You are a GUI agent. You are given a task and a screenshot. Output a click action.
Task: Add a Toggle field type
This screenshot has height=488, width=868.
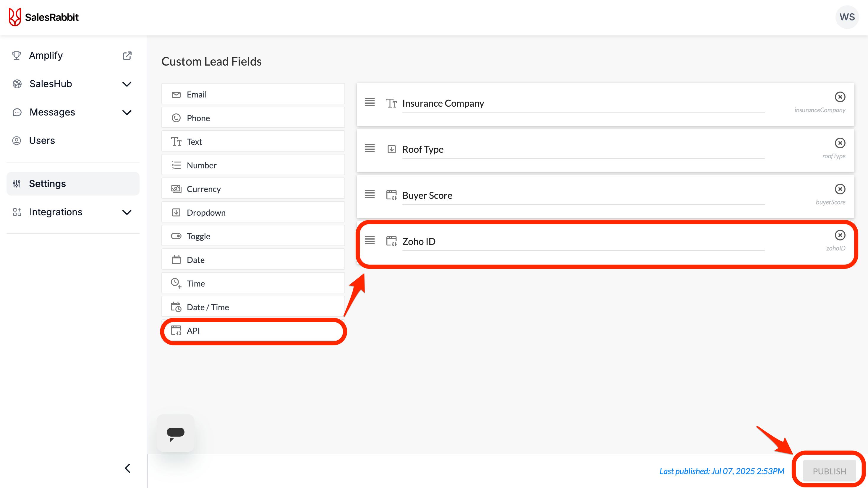pos(253,236)
